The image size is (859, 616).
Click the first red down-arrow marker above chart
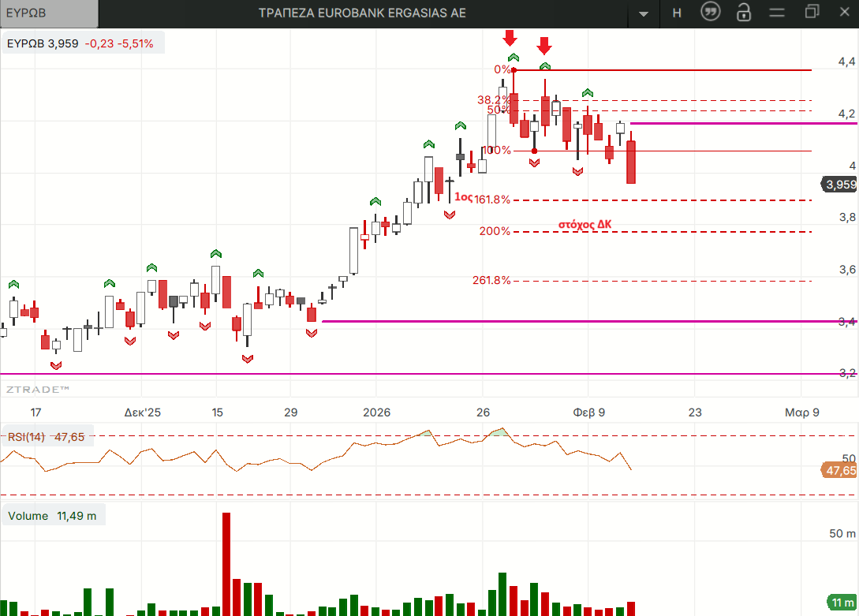(510, 37)
